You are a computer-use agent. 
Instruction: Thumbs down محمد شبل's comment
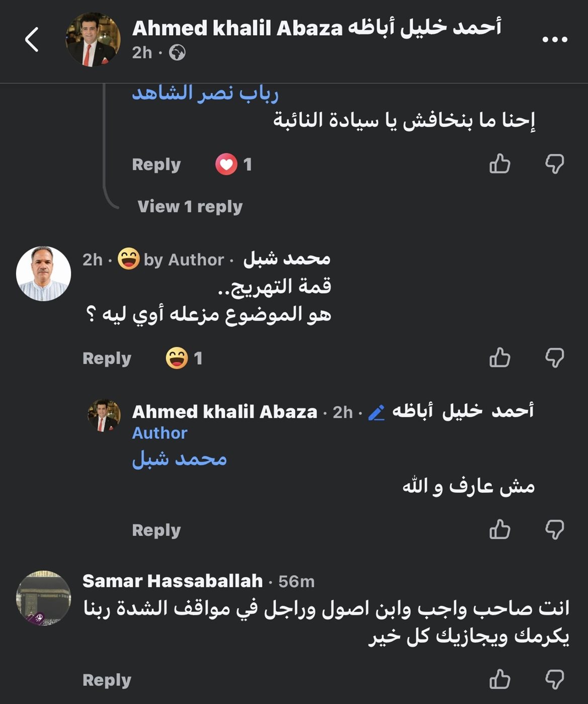tap(555, 358)
